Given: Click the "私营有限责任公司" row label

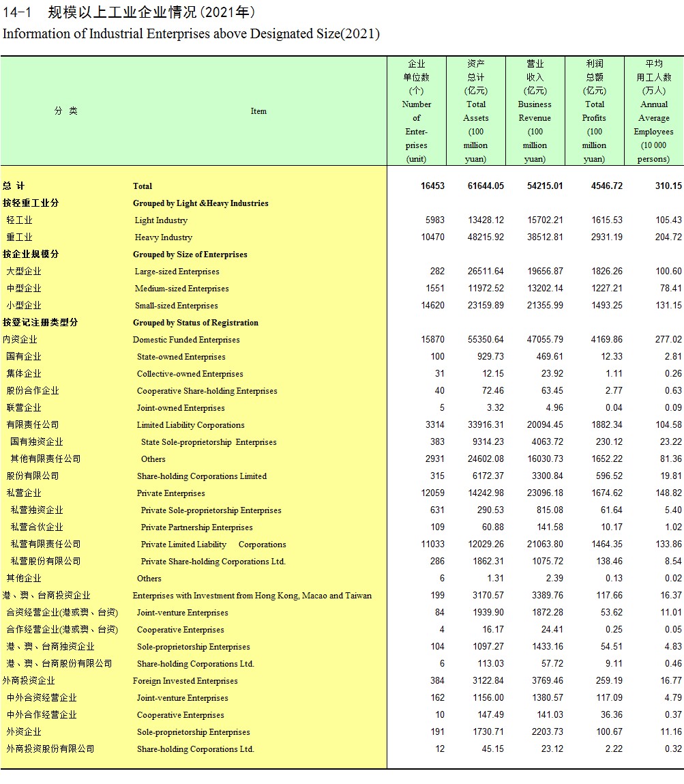Looking at the screenshot, I should (x=46, y=544).
